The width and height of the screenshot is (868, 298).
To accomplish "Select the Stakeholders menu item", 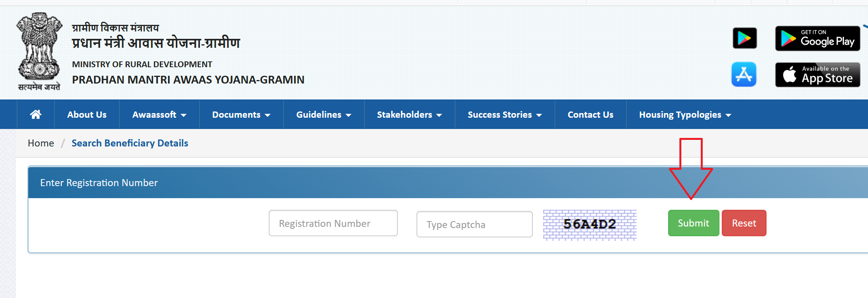I will point(409,114).
